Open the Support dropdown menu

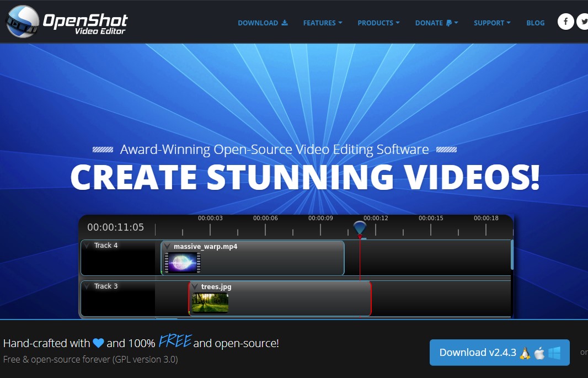pyautogui.click(x=492, y=23)
